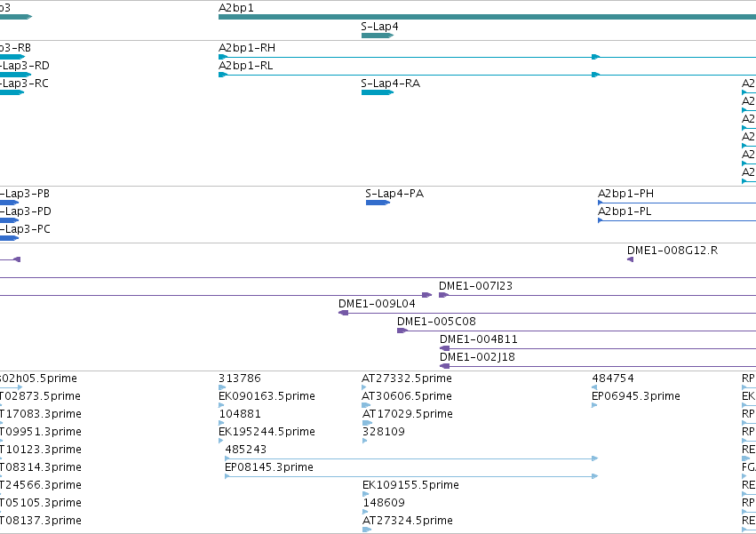Select the AT27332.5prime EST label
This screenshot has width=756, height=534.
click(407, 379)
